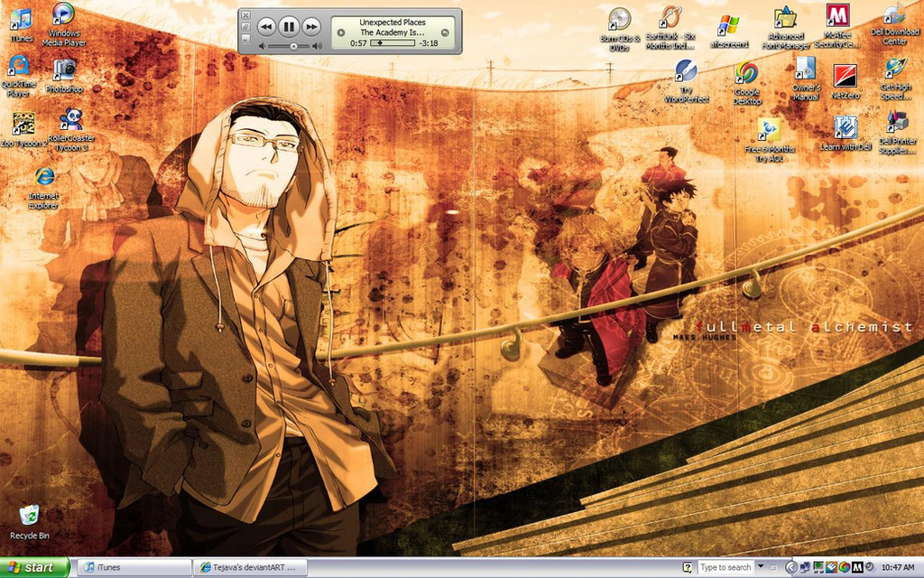Click the help question mark taskbar icon
Viewport: 924px width, 578px height.
click(x=687, y=567)
